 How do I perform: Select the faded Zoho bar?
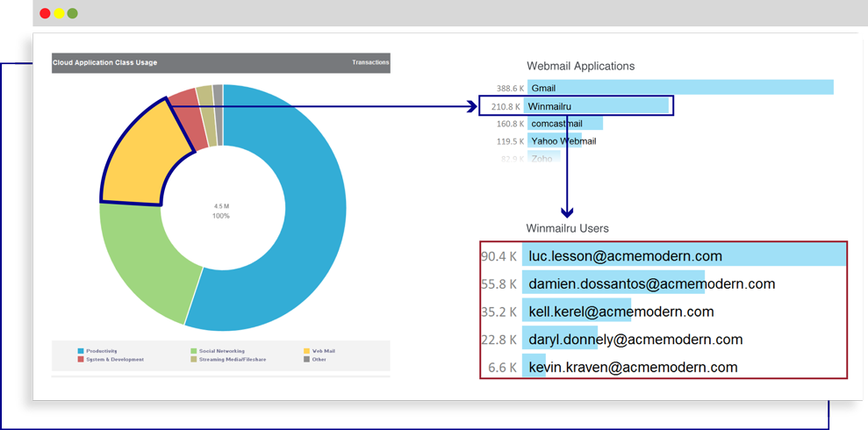[x=543, y=158]
